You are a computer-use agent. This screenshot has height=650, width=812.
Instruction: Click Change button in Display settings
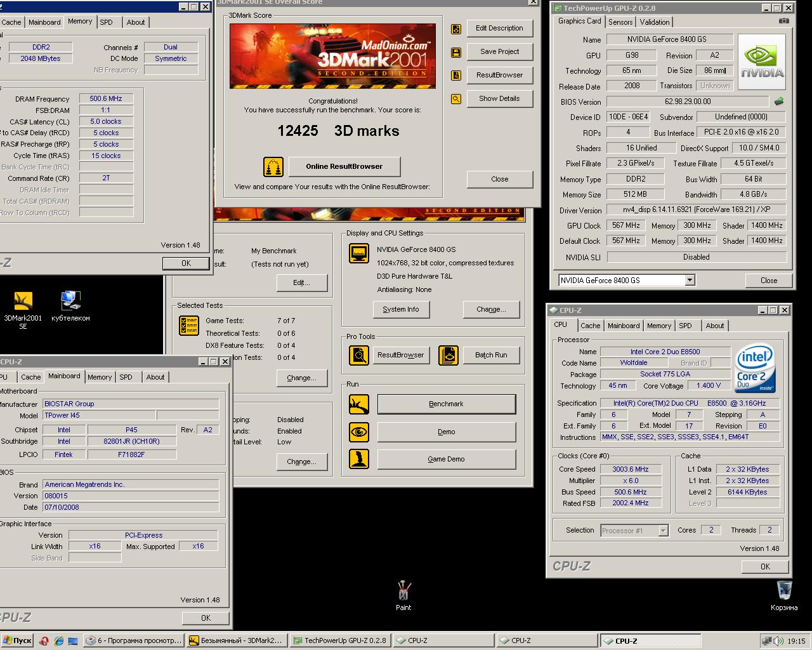pyautogui.click(x=492, y=310)
